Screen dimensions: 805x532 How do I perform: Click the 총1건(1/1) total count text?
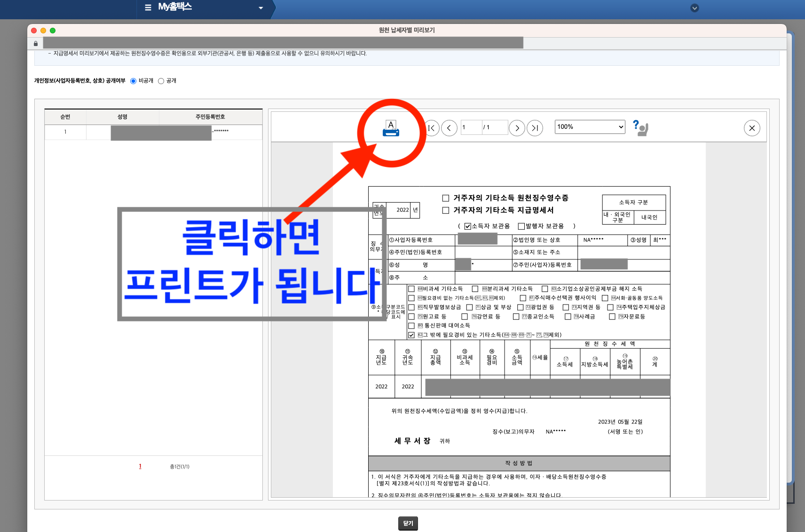point(180,467)
